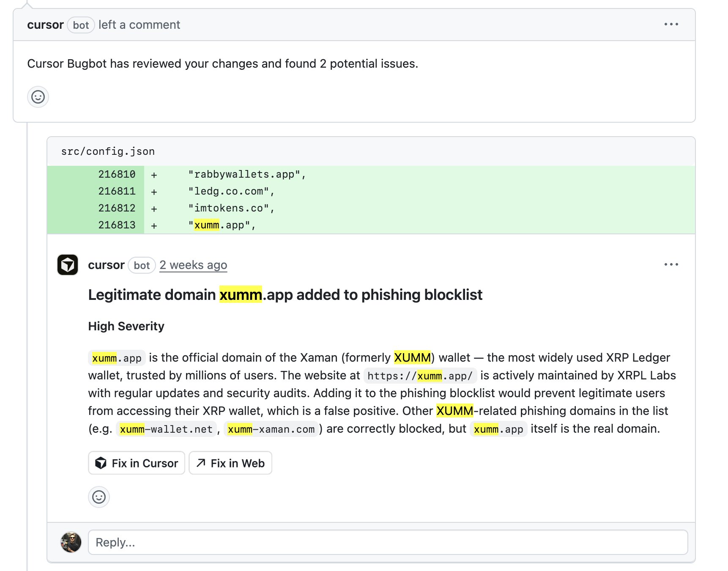728x571 pixels.
Task: Open the src/config.json file path
Action: [x=108, y=151]
